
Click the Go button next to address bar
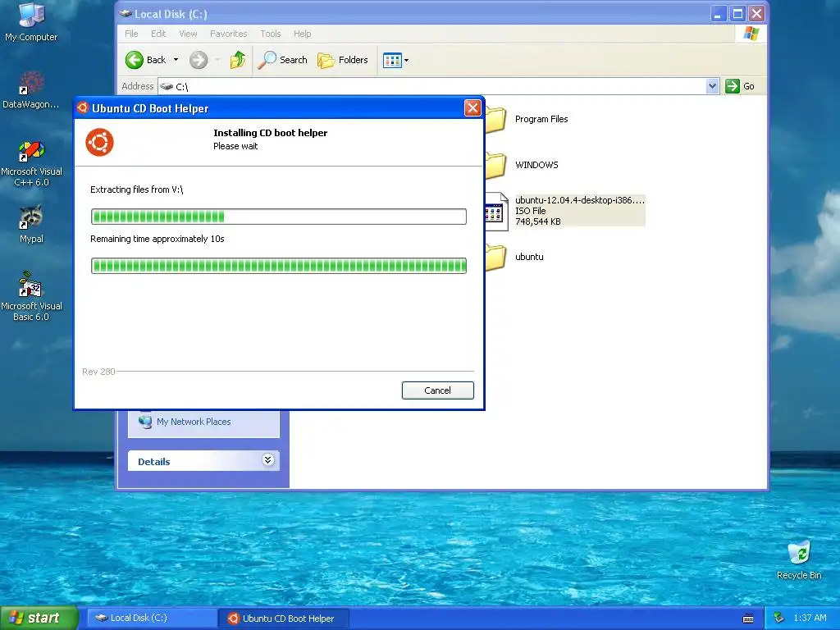tap(740, 86)
